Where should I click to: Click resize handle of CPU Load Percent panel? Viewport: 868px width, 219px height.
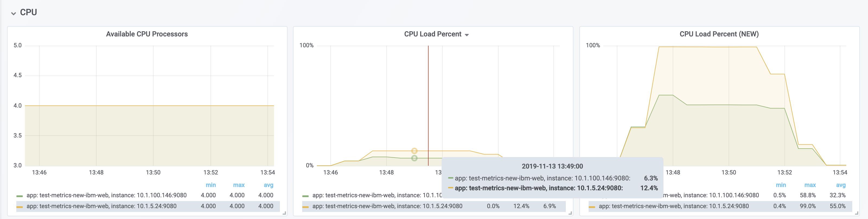tap(570, 213)
